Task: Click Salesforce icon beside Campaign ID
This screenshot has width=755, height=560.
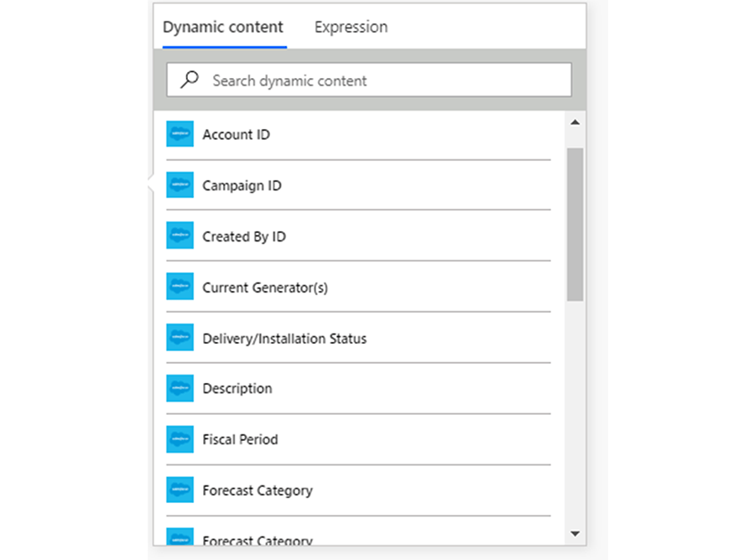Action: coord(180,184)
